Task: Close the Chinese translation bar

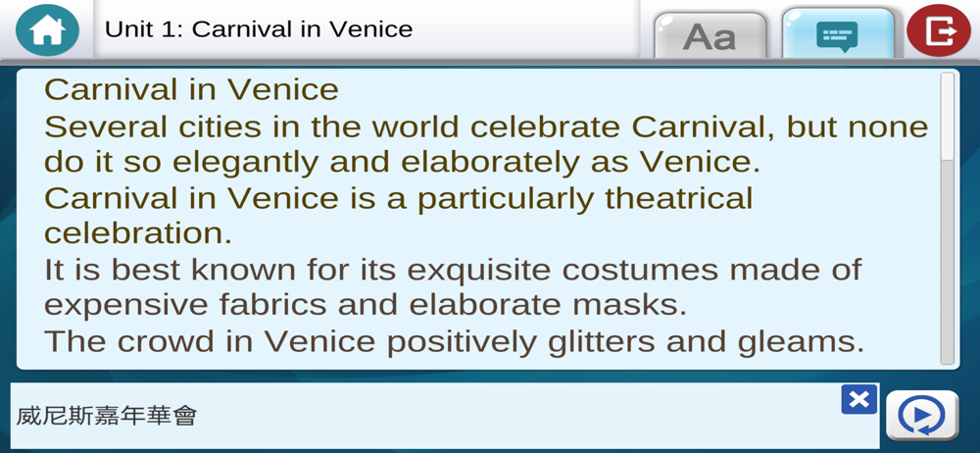Action: pos(858,399)
